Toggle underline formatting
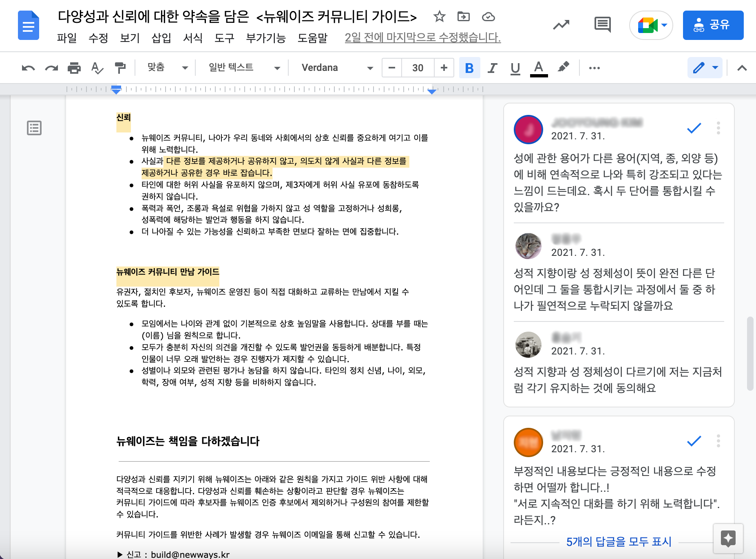The height and width of the screenshot is (559, 756). point(515,68)
